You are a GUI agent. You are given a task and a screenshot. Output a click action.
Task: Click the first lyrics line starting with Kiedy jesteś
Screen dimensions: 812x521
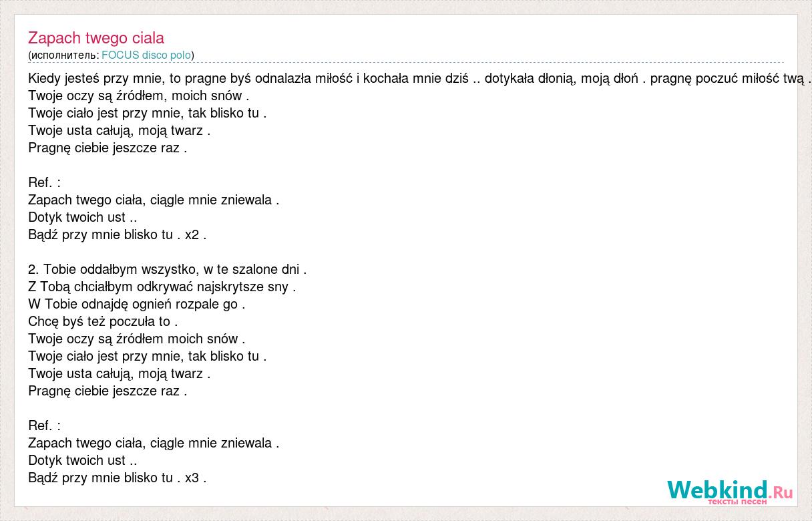click(x=419, y=78)
